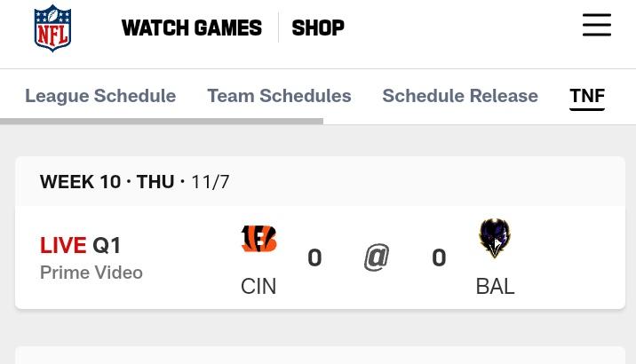Click the @ symbol between teams

(x=377, y=257)
